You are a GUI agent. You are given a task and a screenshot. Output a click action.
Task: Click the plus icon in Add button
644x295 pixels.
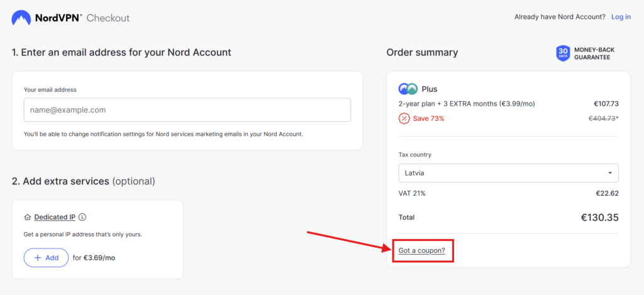pyautogui.click(x=38, y=258)
